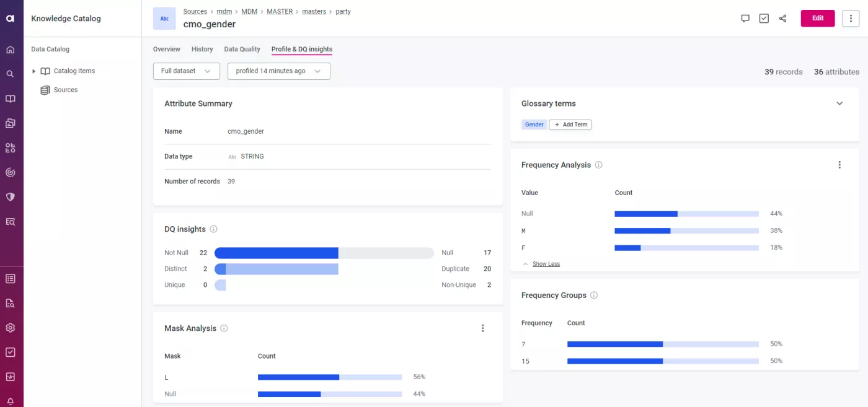This screenshot has height=407, width=868.
Task: Open the notifications bell at sidebar bottom
Action: [x=11, y=400]
